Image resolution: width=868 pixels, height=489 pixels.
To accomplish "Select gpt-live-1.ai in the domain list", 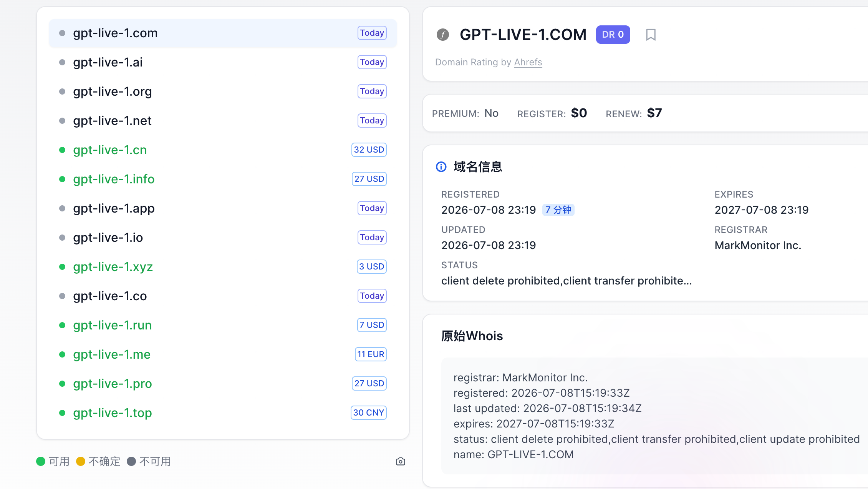I will (x=223, y=62).
